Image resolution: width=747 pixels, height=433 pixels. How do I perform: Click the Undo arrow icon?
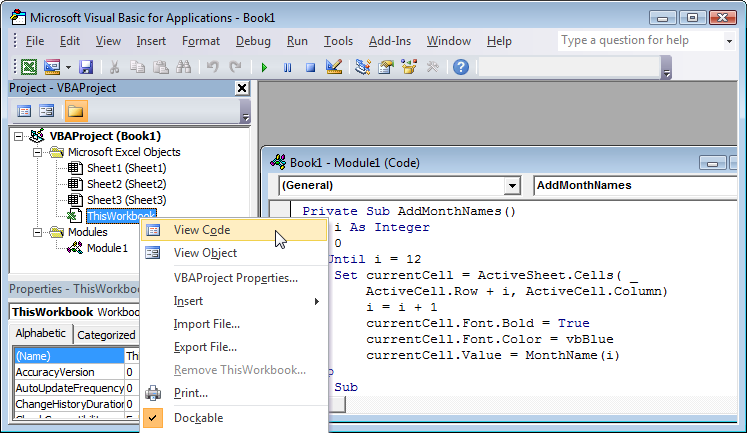point(212,67)
